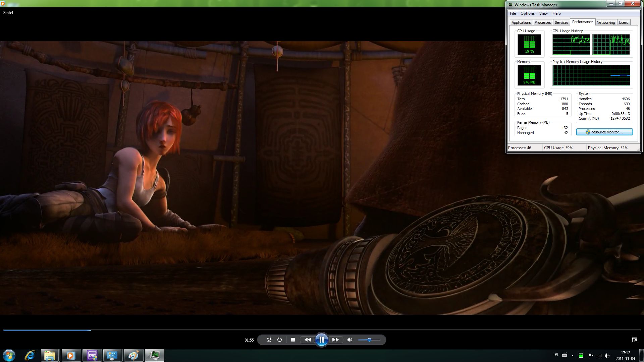Click the second CPU Usage History graph

(611, 44)
